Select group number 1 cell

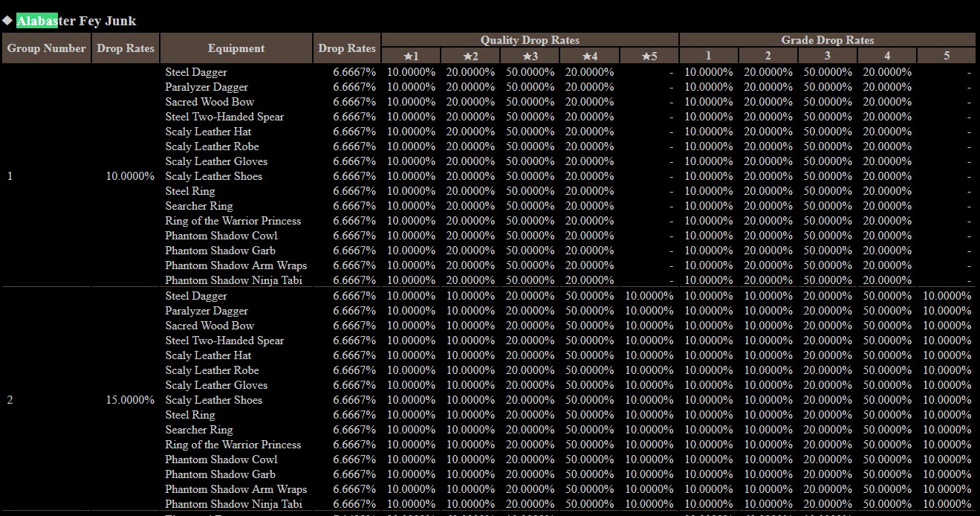(10, 176)
